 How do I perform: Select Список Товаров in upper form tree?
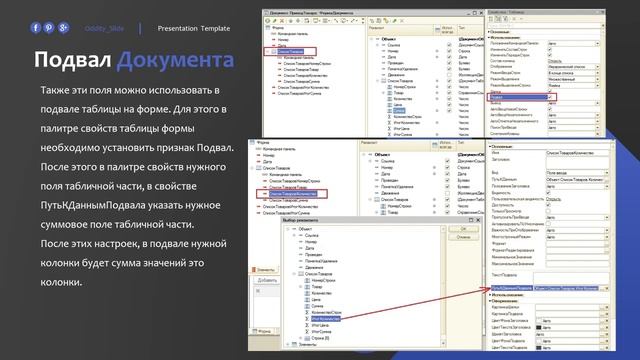(x=290, y=51)
